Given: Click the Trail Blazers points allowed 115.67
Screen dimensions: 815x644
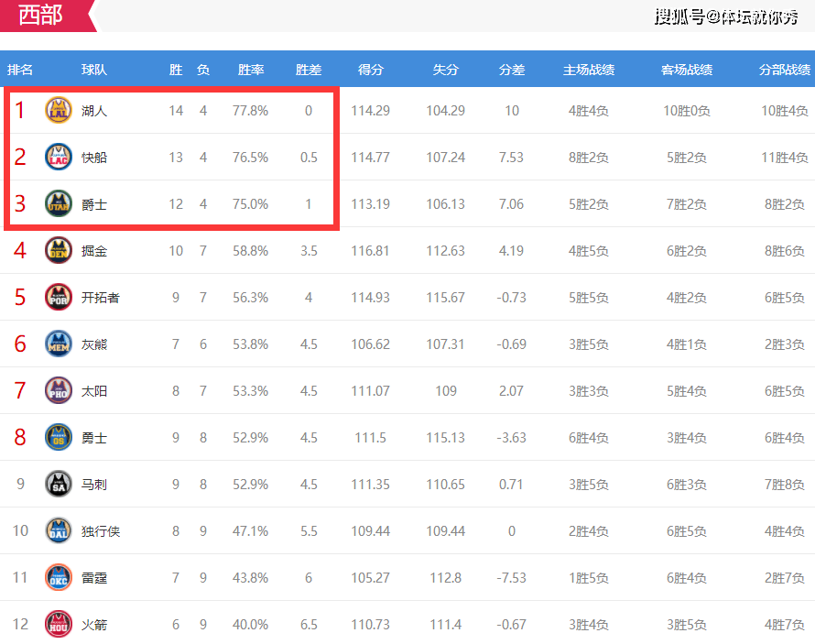Looking at the screenshot, I should (445, 298).
